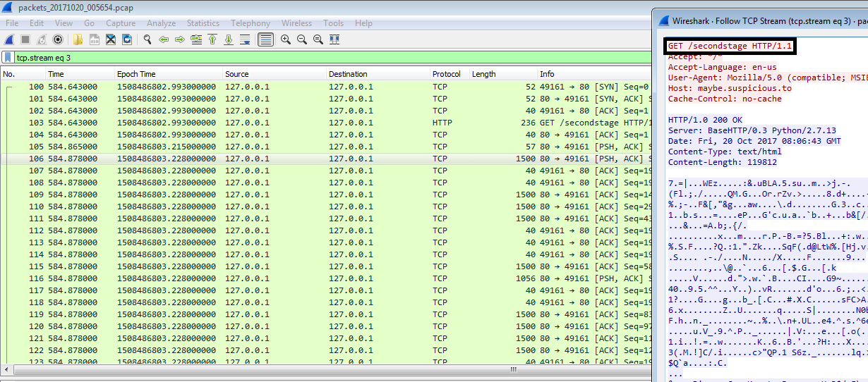Jump to the last packet icon
Image resolution: width=868 pixels, height=382 pixels.
[x=229, y=39]
